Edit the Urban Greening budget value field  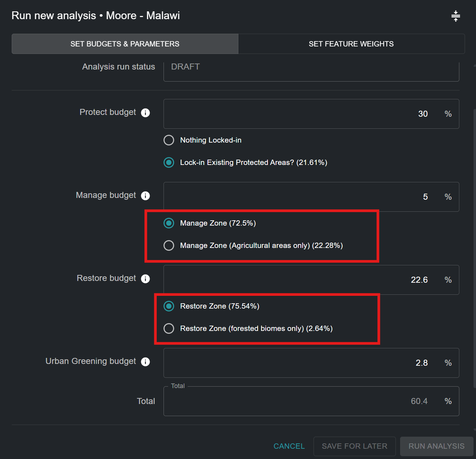[x=301, y=363]
